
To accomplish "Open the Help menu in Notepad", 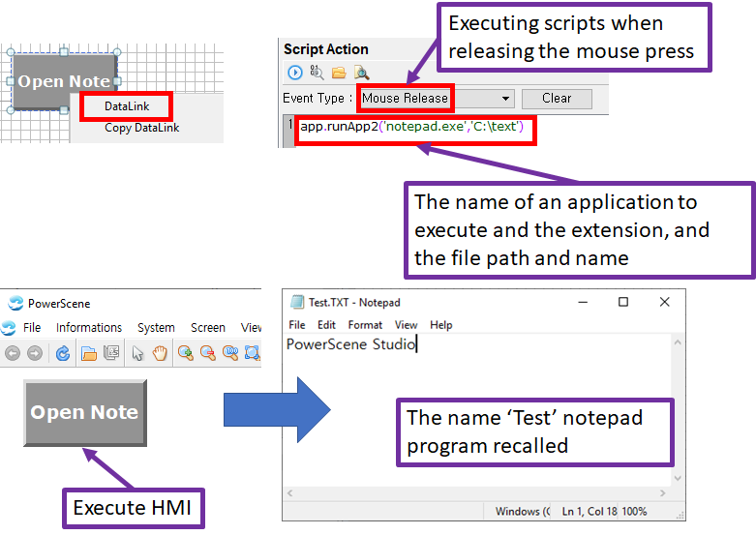I will (x=441, y=325).
